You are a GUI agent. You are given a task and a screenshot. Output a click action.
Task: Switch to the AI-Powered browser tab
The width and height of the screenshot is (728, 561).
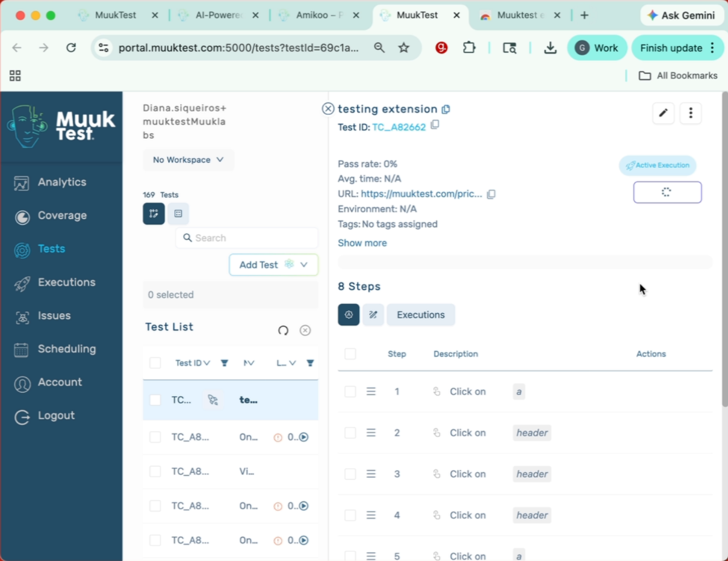(x=218, y=16)
